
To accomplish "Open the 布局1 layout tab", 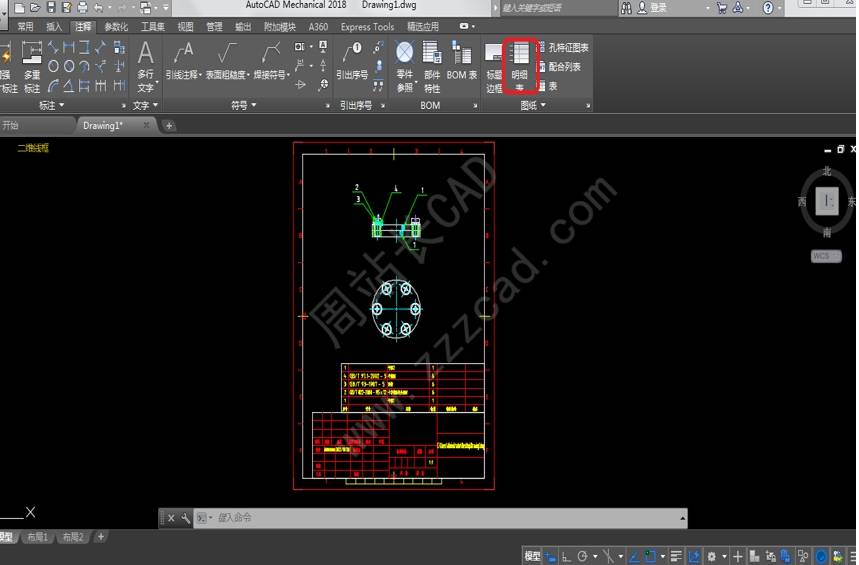I will click(37, 538).
